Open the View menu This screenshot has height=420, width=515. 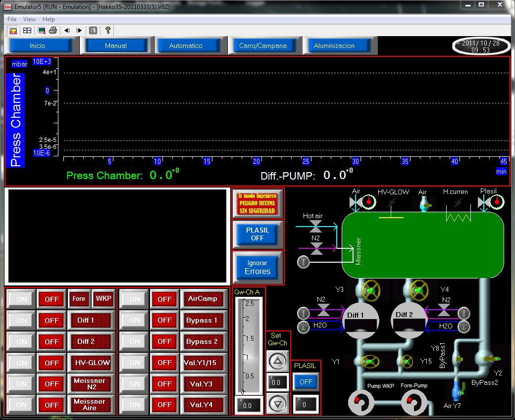(x=29, y=19)
